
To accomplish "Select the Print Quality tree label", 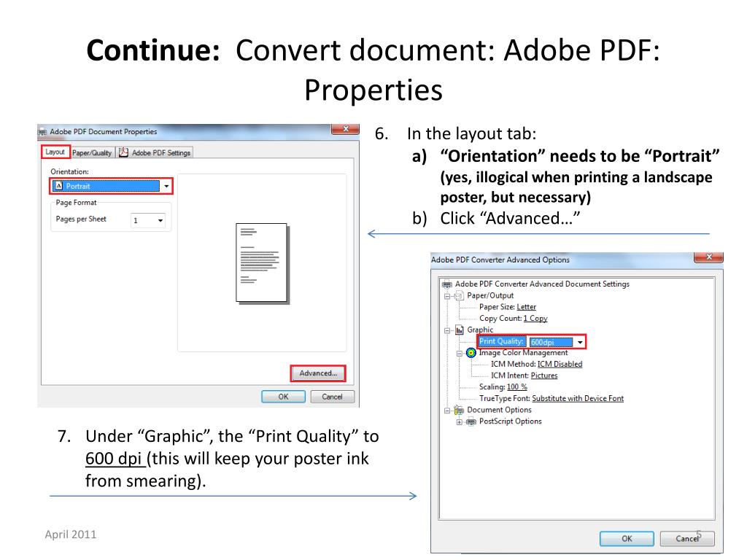I will click(501, 341).
